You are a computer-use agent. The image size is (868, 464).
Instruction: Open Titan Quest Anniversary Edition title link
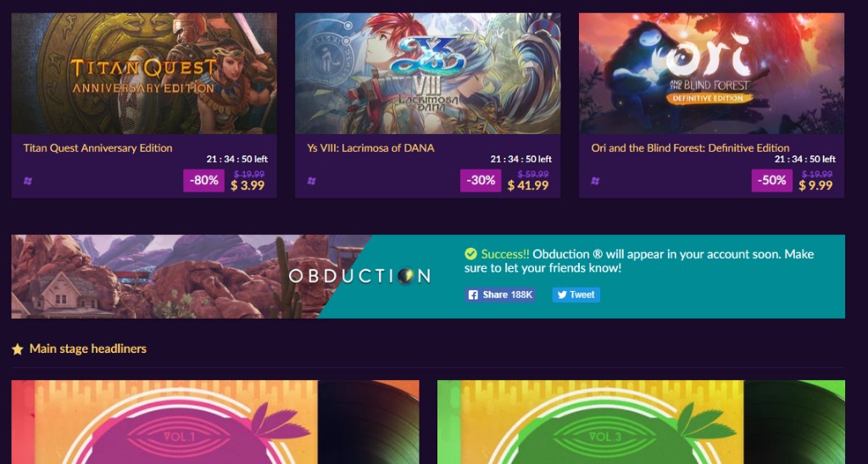(97, 148)
